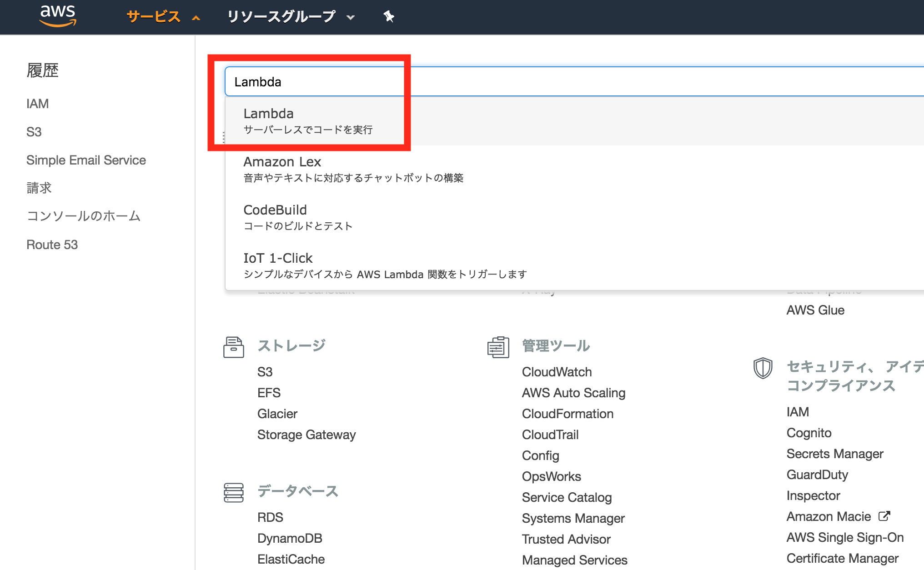Viewport: 924px width, 570px height.
Task: Click the データベース category icon
Action: 234,493
